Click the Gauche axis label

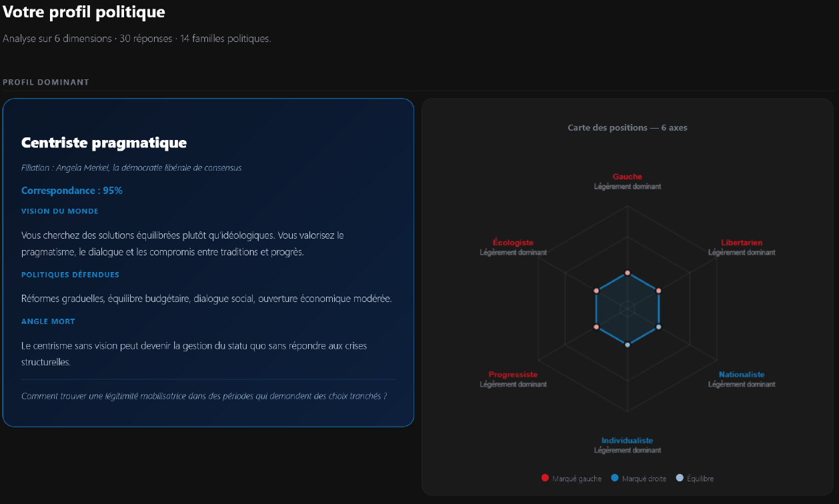(627, 177)
